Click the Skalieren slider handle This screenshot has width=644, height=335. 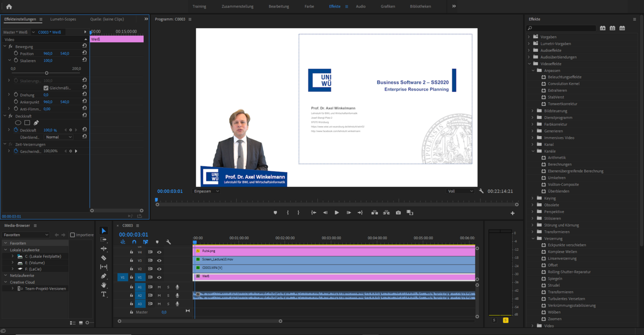[47, 73]
